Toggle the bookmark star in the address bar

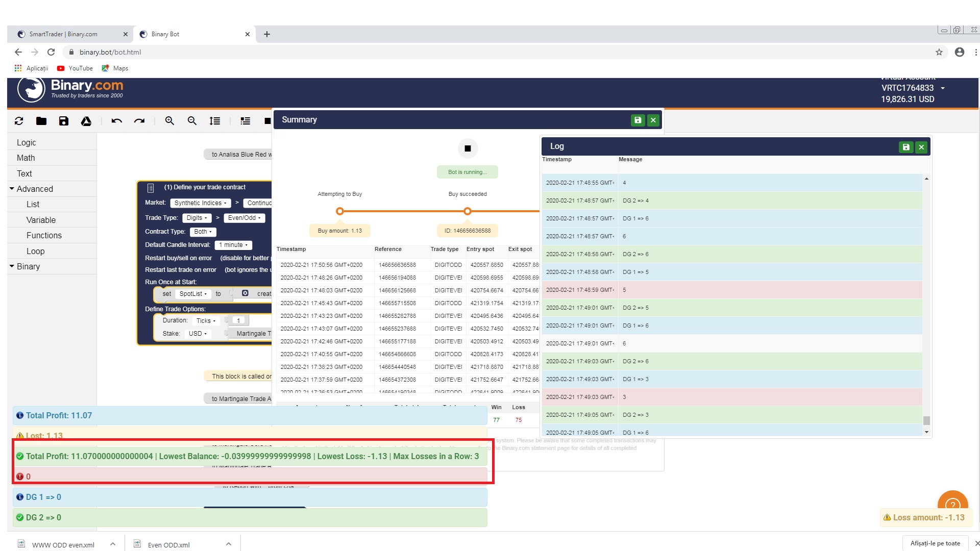point(940,52)
